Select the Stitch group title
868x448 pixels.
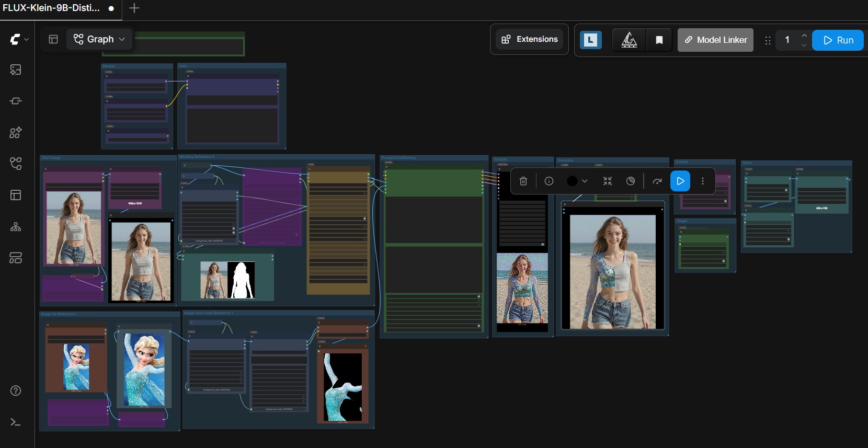coord(747,163)
